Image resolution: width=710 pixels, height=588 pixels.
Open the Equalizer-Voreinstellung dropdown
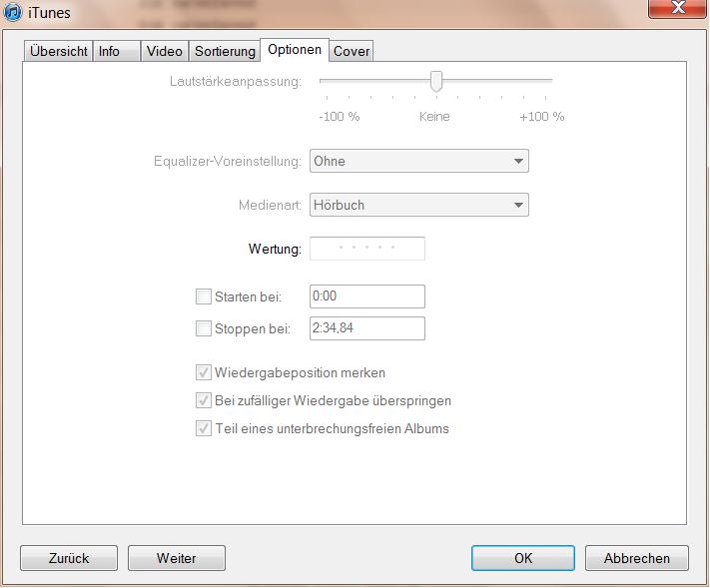(x=418, y=161)
